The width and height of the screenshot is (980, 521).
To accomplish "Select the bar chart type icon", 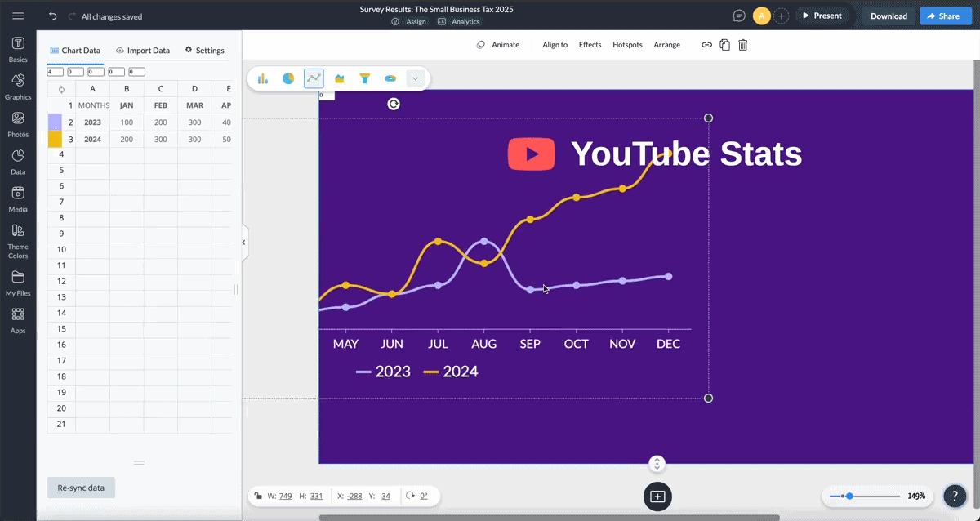I will click(262, 78).
